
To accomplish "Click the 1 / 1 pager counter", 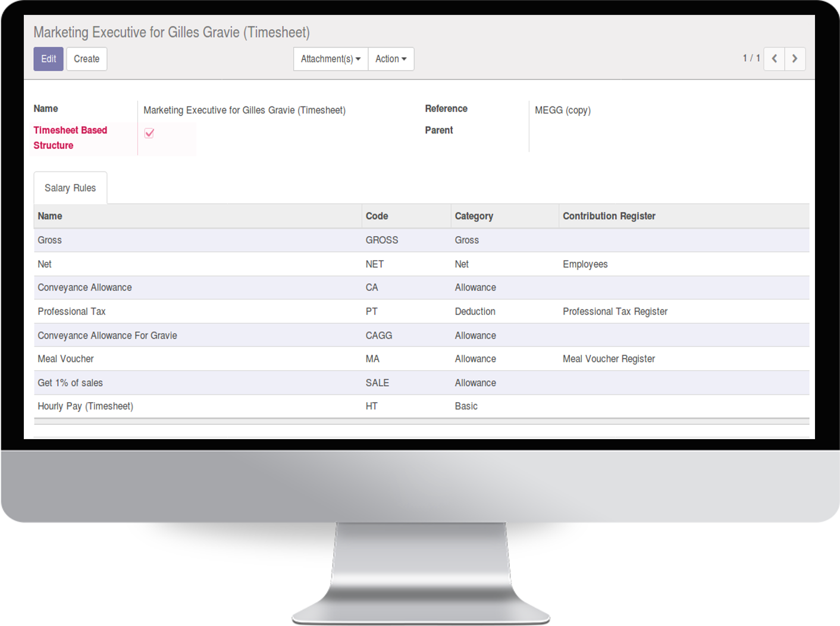I will pyautogui.click(x=751, y=58).
